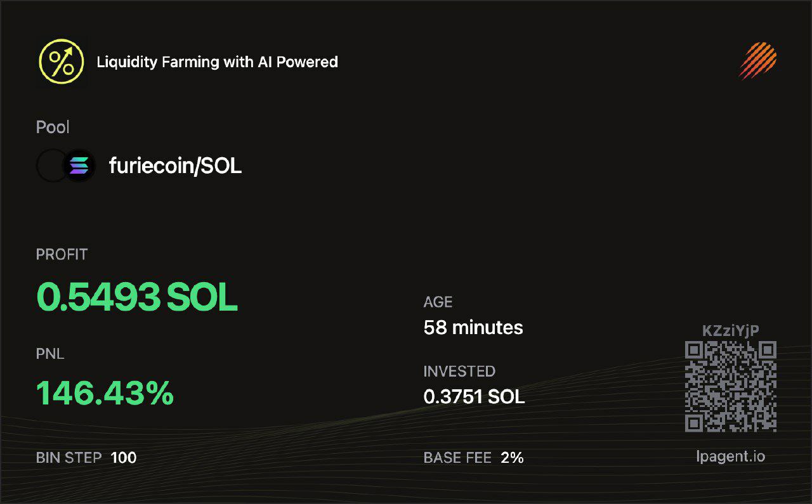Click the PROFIT label
This screenshot has height=504, width=812.
62,255
